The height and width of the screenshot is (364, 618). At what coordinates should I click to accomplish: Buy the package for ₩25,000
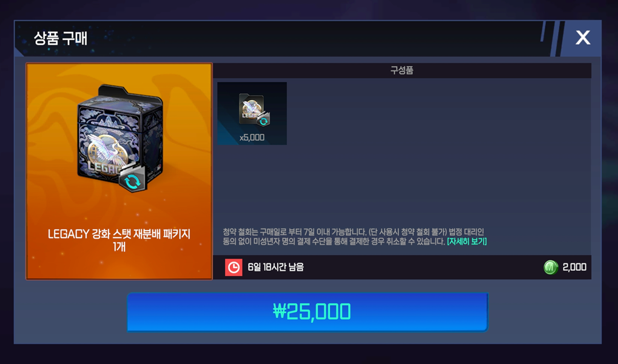click(x=307, y=312)
